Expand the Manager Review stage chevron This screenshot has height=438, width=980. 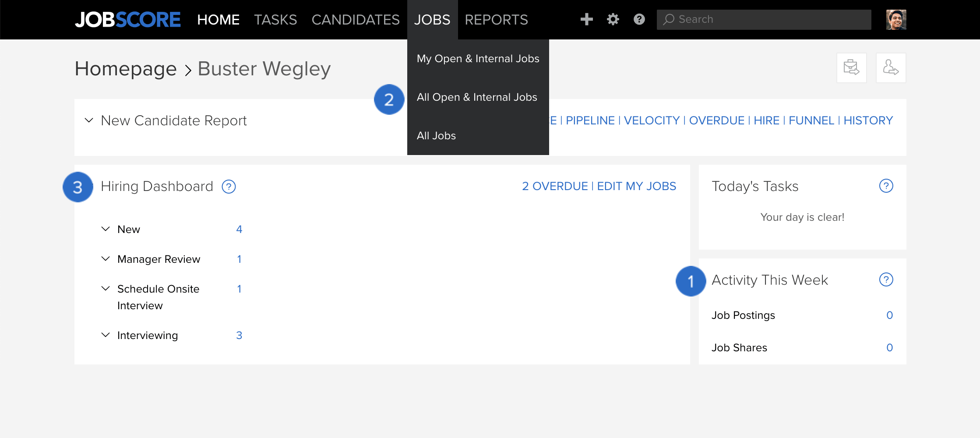click(x=106, y=259)
